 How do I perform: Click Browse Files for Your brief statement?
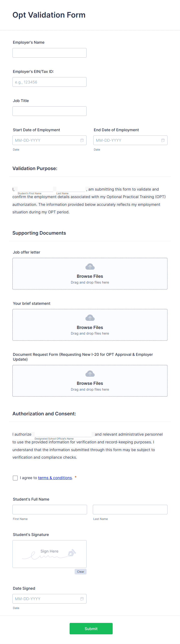(x=90, y=327)
